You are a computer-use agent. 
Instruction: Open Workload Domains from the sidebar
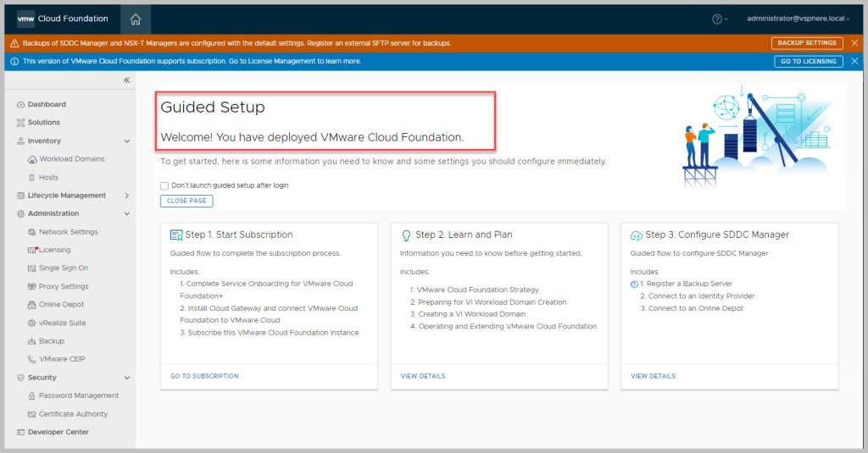71,159
